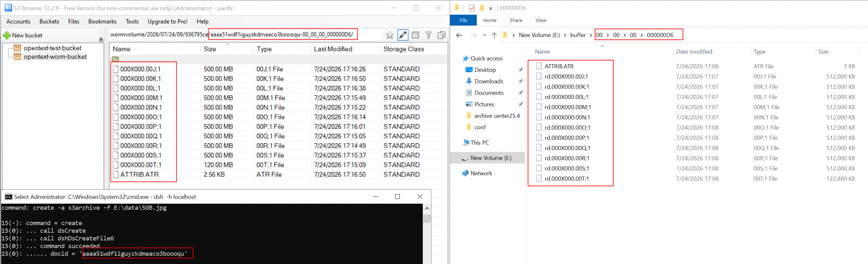Sort Explorer files by Type column
Screen dimensions: 868x264
(759, 52)
